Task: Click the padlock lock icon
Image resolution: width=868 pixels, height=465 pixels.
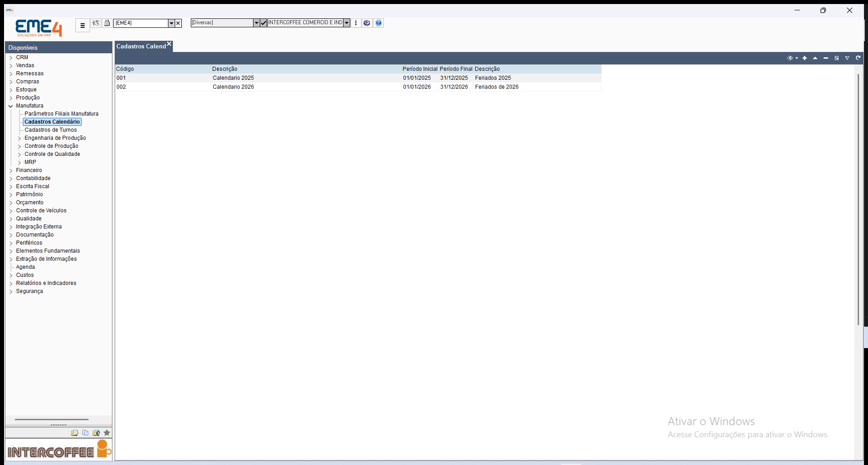Action: pyautogui.click(x=107, y=23)
